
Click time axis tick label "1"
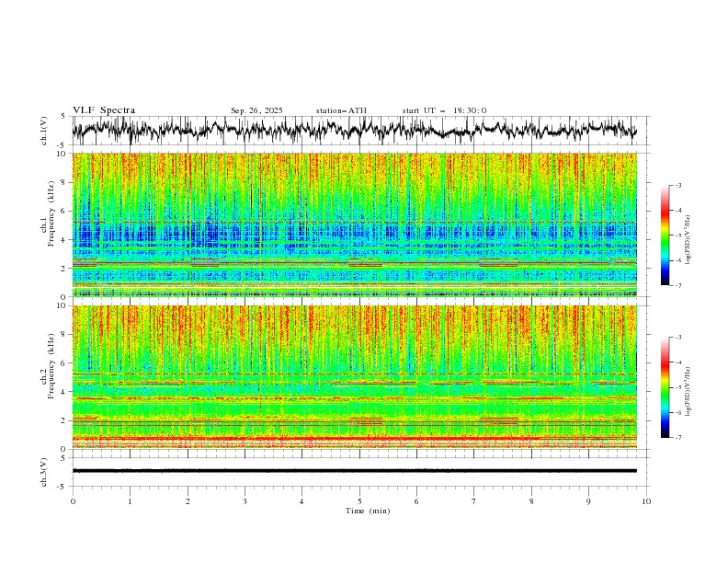(130, 501)
